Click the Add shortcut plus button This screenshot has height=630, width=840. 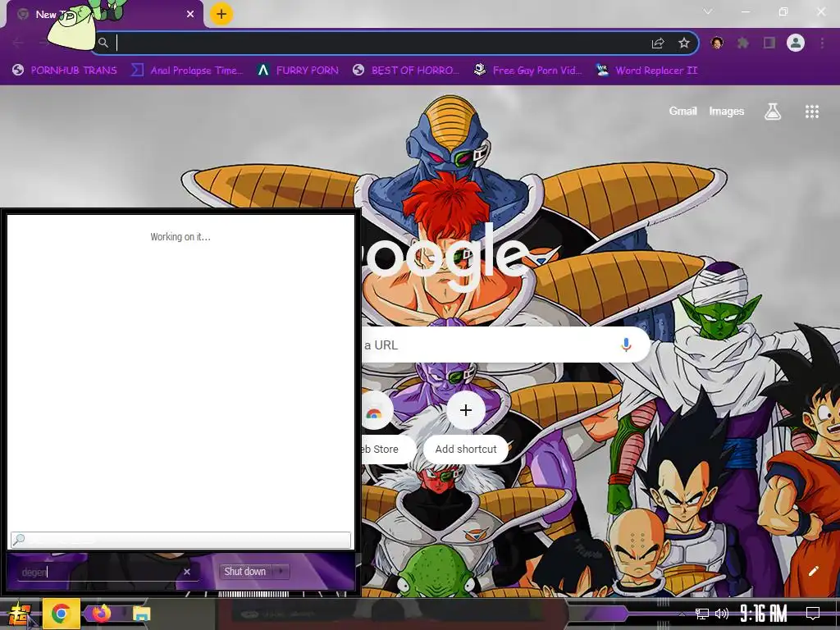(466, 410)
